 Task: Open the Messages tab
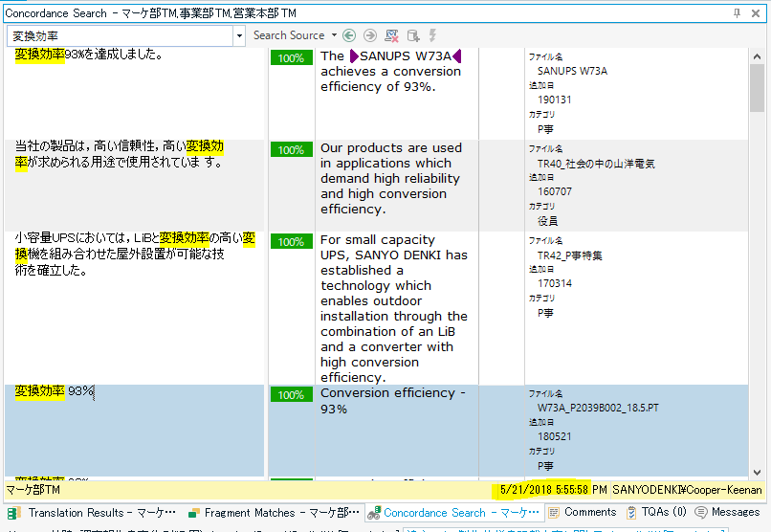727,512
